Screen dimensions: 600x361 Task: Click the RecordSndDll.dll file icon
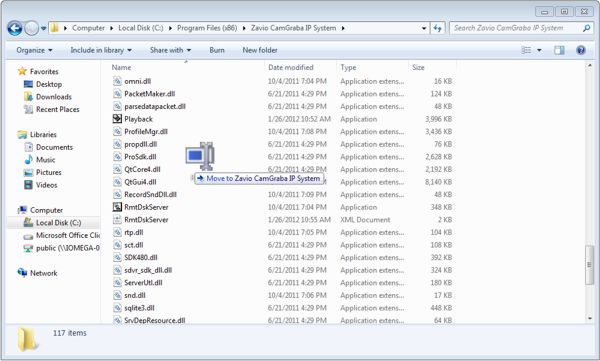point(117,194)
